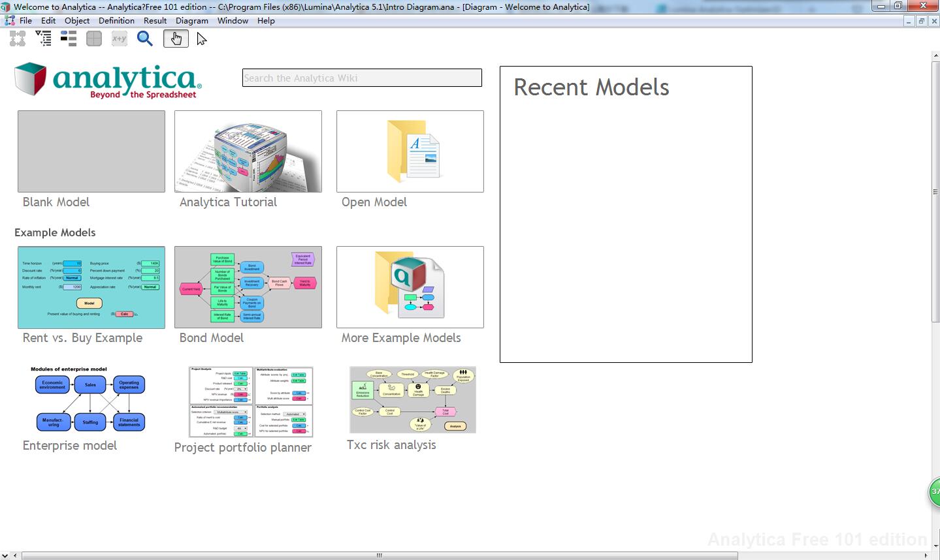Minimize the inner Diagram window
Screen dimensions: 940x560
tap(909, 21)
